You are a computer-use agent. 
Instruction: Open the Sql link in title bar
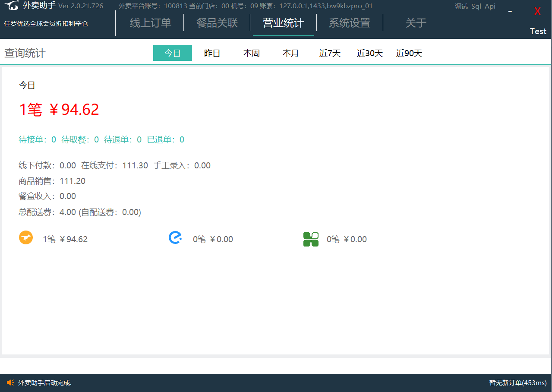point(476,6)
